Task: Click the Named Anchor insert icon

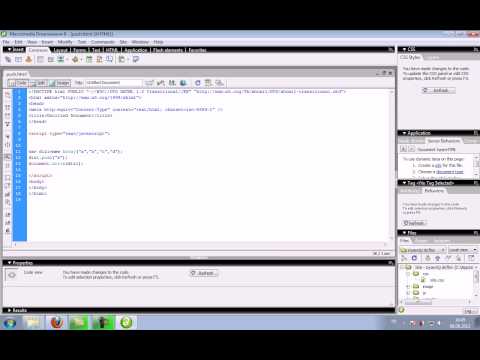Action: click(x=29, y=60)
